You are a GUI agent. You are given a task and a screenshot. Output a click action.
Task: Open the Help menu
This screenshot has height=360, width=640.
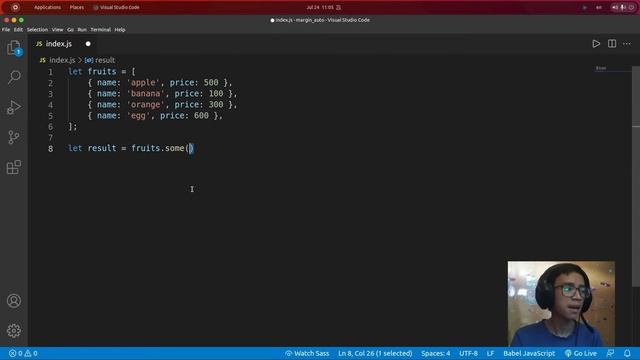click(120, 30)
